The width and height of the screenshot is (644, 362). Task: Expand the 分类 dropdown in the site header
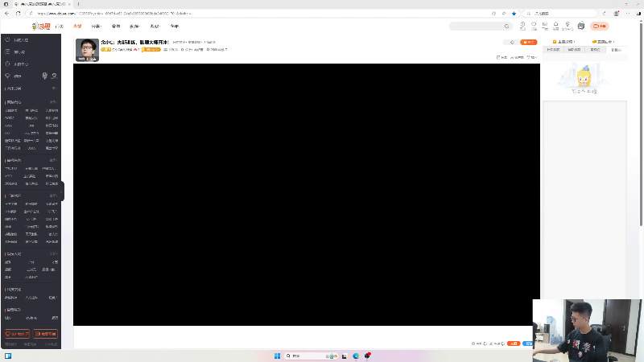(96, 27)
